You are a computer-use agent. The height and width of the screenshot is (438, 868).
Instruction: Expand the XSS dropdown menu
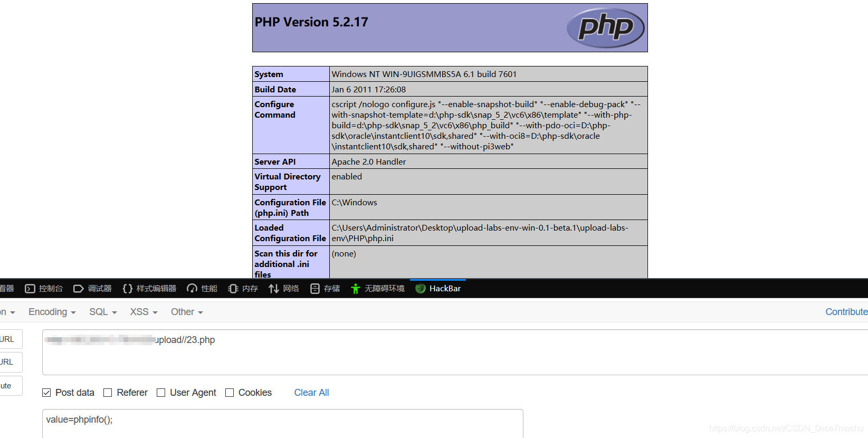pyautogui.click(x=144, y=312)
